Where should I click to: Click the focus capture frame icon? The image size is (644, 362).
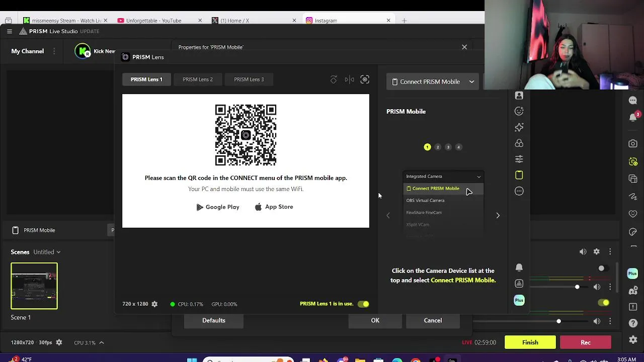click(x=365, y=79)
